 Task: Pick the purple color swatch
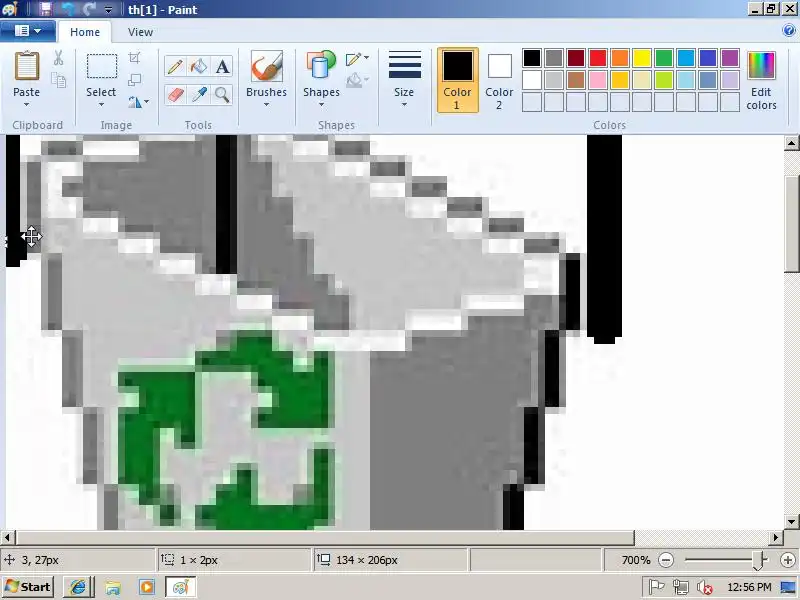click(730, 58)
